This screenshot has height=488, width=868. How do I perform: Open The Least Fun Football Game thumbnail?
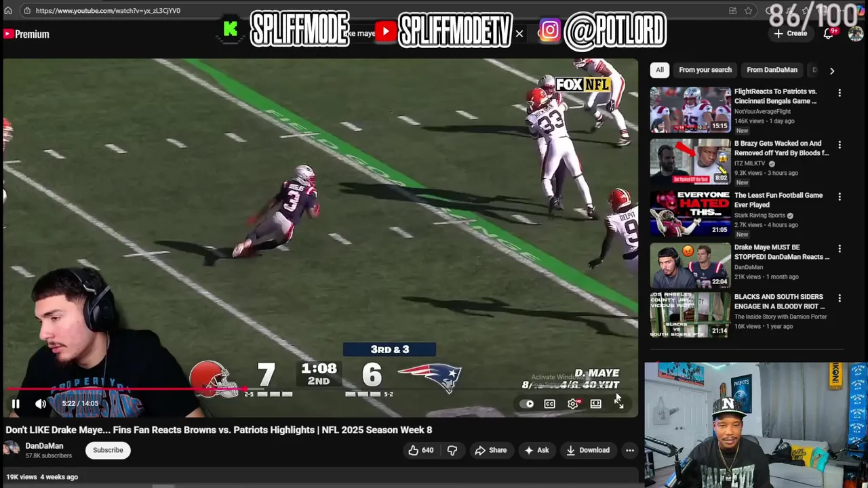690,213
